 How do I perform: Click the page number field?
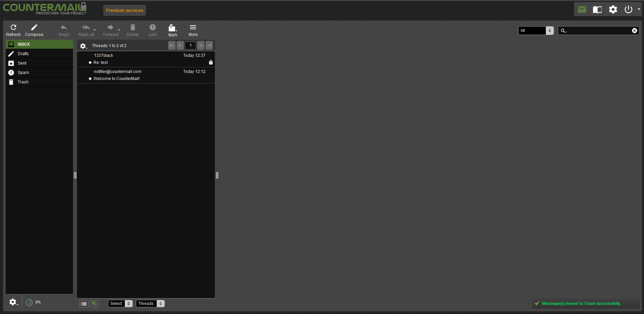tap(190, 45)
